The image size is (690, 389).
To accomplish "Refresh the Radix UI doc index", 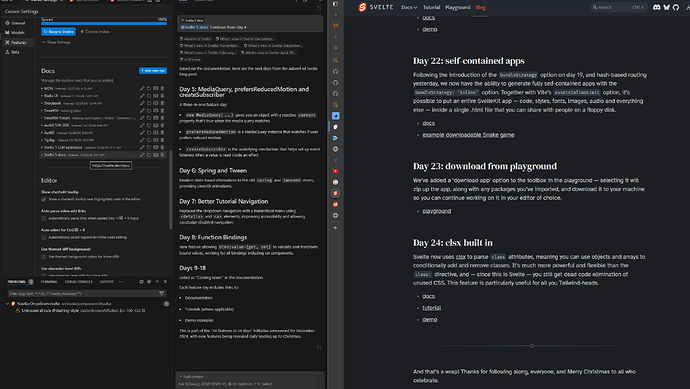I will [x=149, y=96].
